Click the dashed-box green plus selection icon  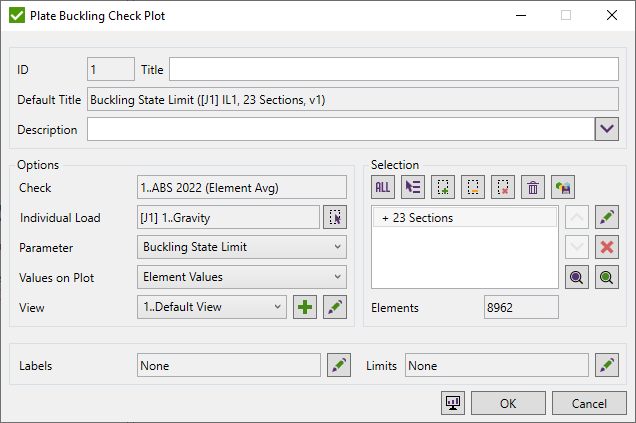point(443,187)
